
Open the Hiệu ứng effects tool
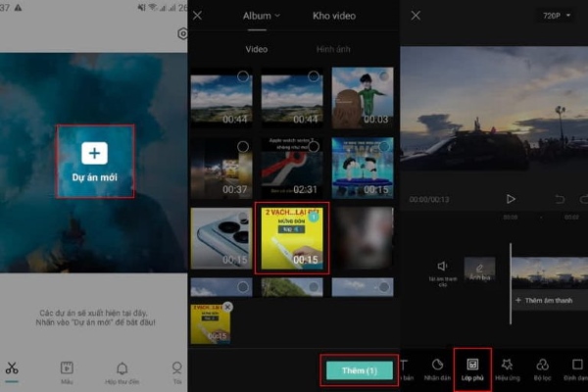(x=508, y=369)
